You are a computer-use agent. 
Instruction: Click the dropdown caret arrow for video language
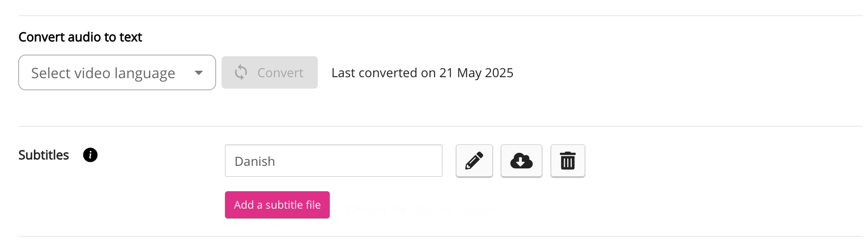click(x=199, y=73)
